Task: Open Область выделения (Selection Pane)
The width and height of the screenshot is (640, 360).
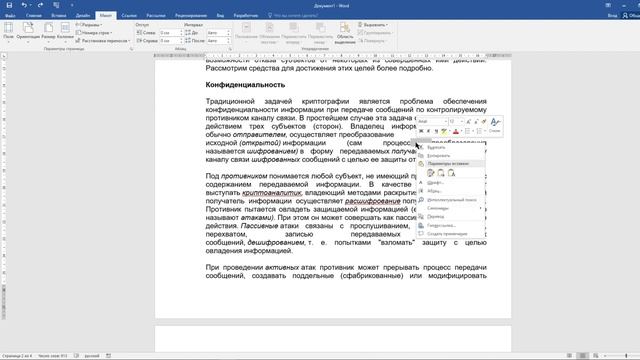Action: pyautogui.click(x=345, y=33)
